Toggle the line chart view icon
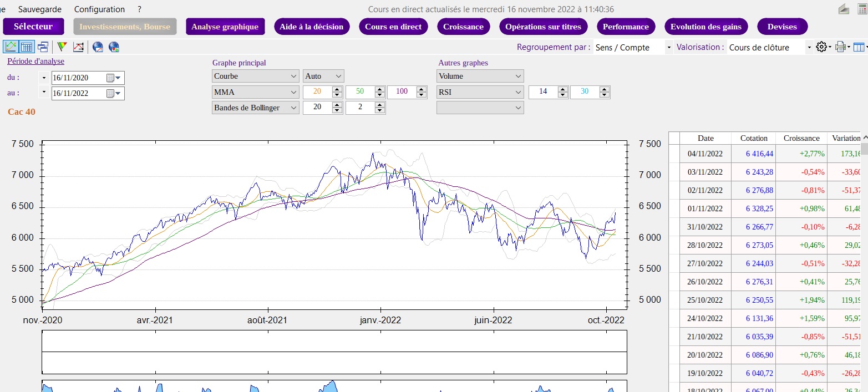This screenshot has width=868, height=392. click(10, 47)
